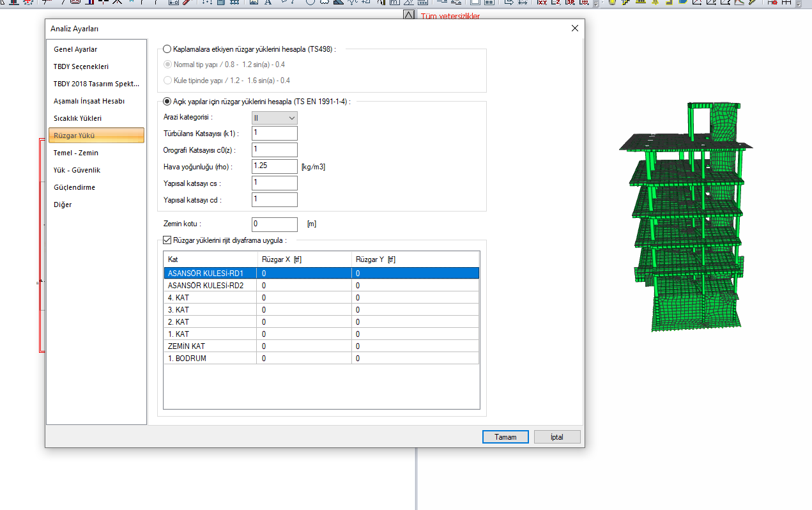
Task: Click Rüzgar X cell of ASANSÖR KULESİ-RD1
Action: coord(305,273)
